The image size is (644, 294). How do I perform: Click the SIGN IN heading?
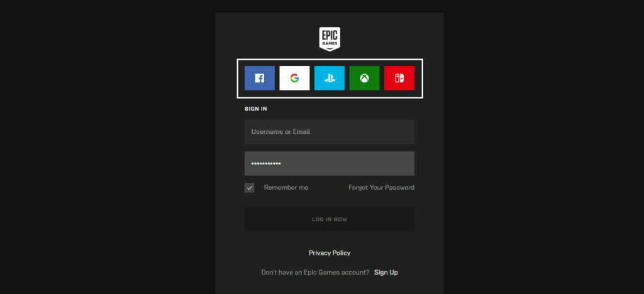256,109
